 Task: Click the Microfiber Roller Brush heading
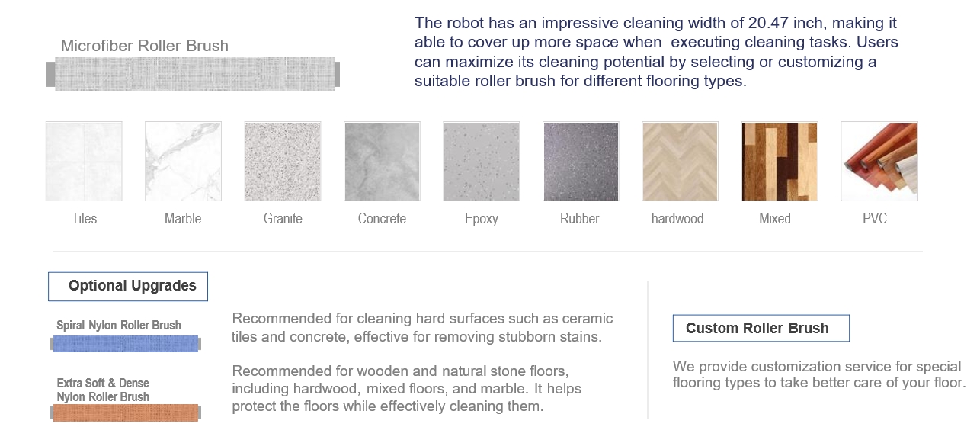tap(145, 46)
